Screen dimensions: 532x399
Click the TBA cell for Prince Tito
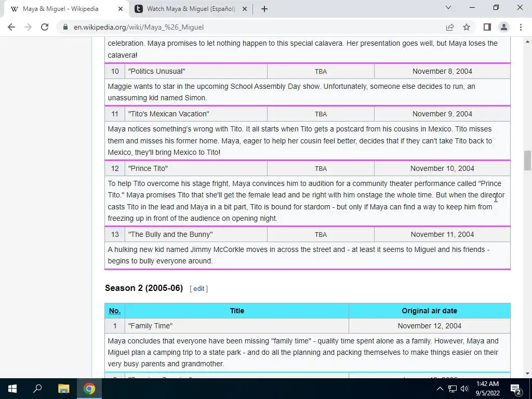[x=321, y=169]
